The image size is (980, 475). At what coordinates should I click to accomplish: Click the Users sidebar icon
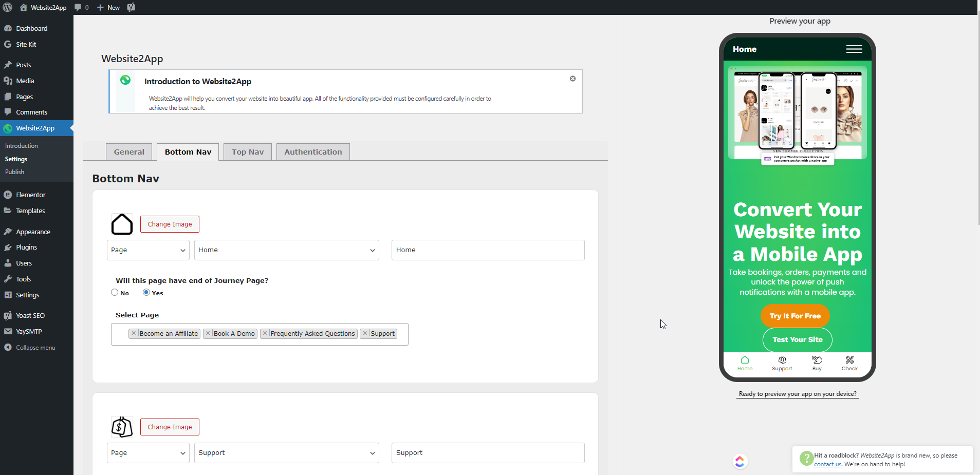[x=8, y=263]
